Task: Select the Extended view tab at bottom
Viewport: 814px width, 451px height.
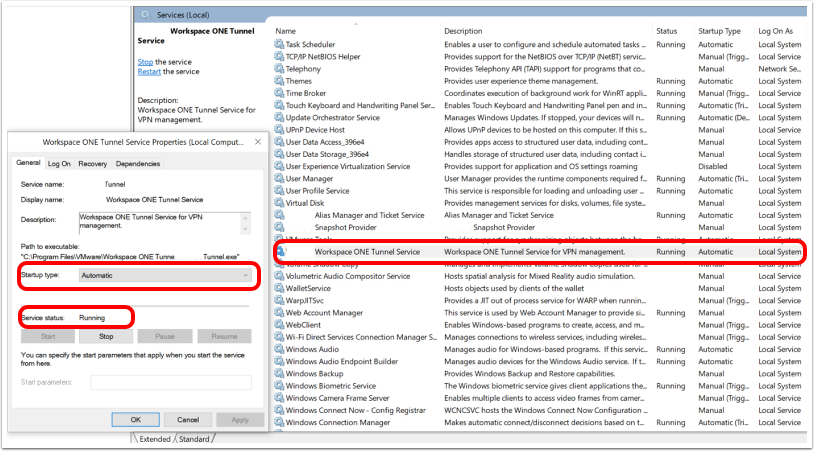Action: point(155,439)
